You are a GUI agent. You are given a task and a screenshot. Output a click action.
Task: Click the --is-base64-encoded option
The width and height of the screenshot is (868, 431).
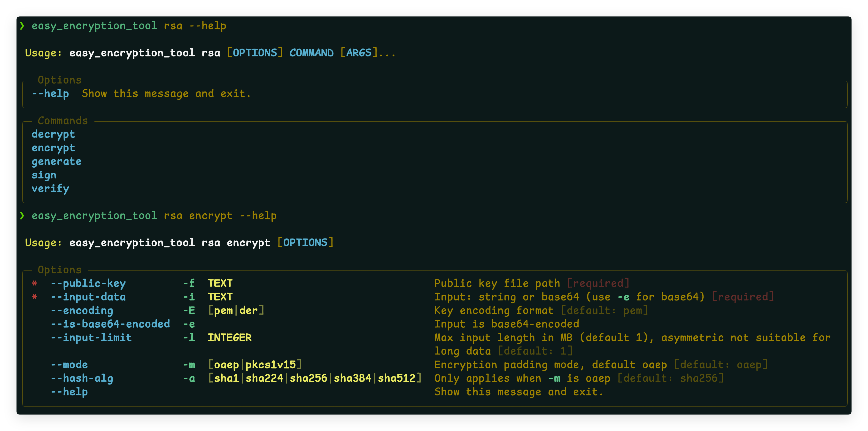[110, 324]
